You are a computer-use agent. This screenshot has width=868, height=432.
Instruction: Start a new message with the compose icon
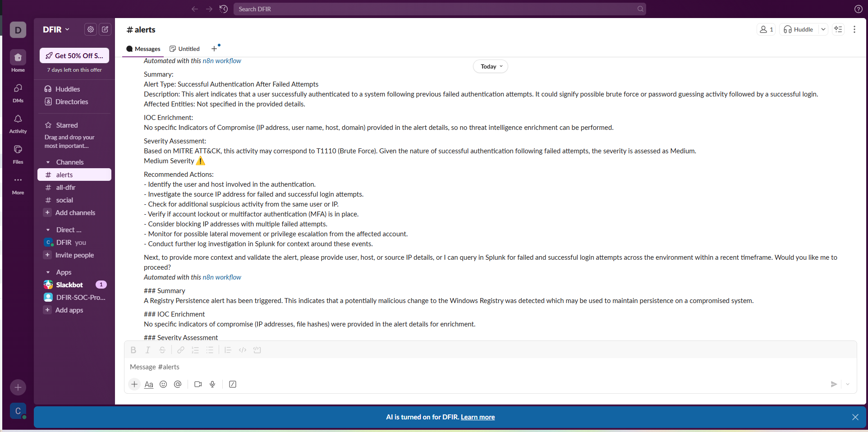tap(105, 29)
